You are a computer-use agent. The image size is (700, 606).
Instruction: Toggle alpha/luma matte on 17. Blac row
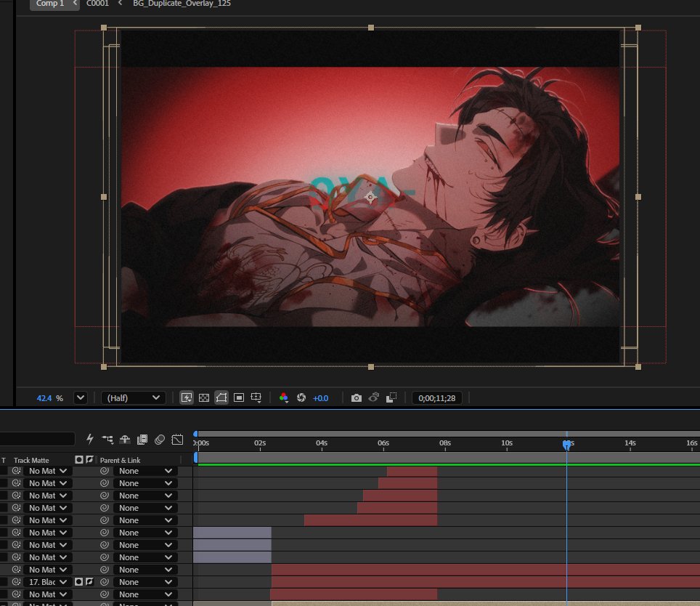[x=78, y=581]
